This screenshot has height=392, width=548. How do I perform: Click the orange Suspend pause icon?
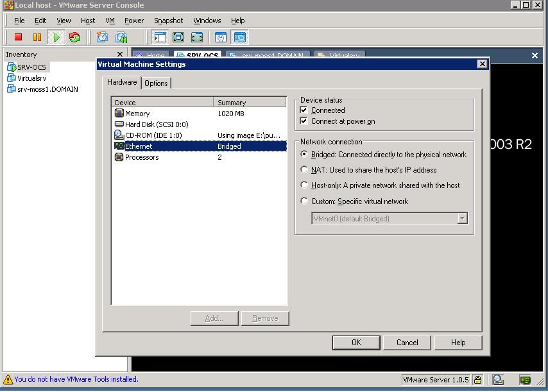click(x=37, y=37)
